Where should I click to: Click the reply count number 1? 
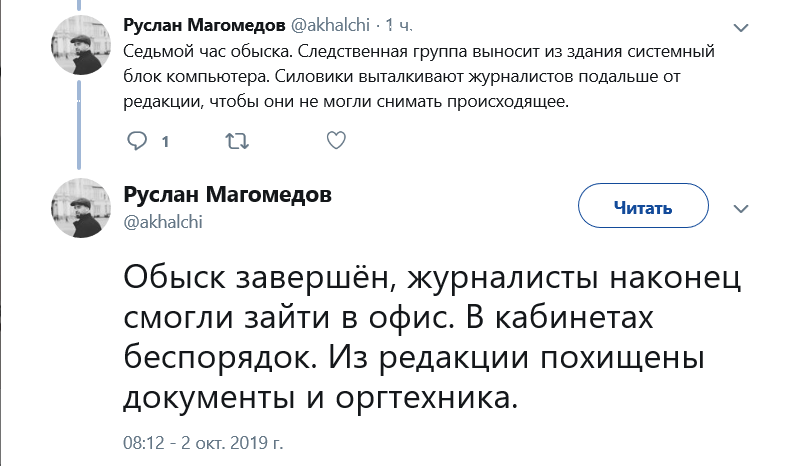coord(165,142)
